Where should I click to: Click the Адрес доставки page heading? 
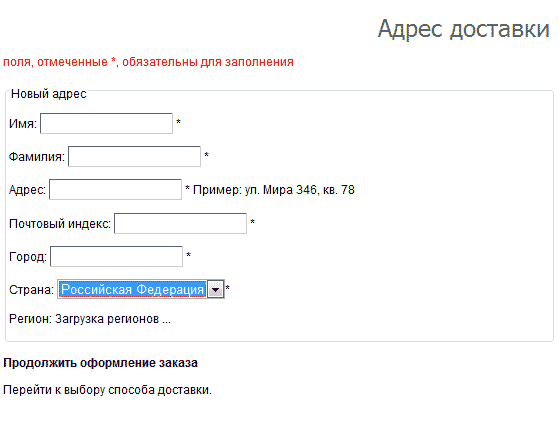(463, 29)
